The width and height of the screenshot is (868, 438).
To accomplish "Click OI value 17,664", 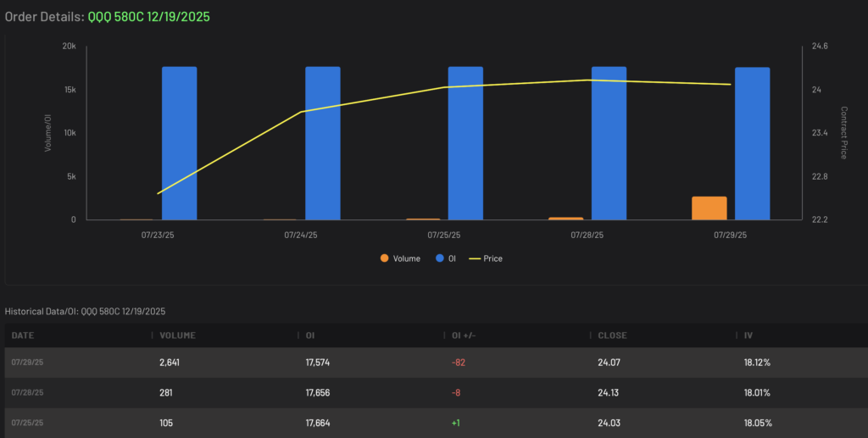I will (318, 423).
